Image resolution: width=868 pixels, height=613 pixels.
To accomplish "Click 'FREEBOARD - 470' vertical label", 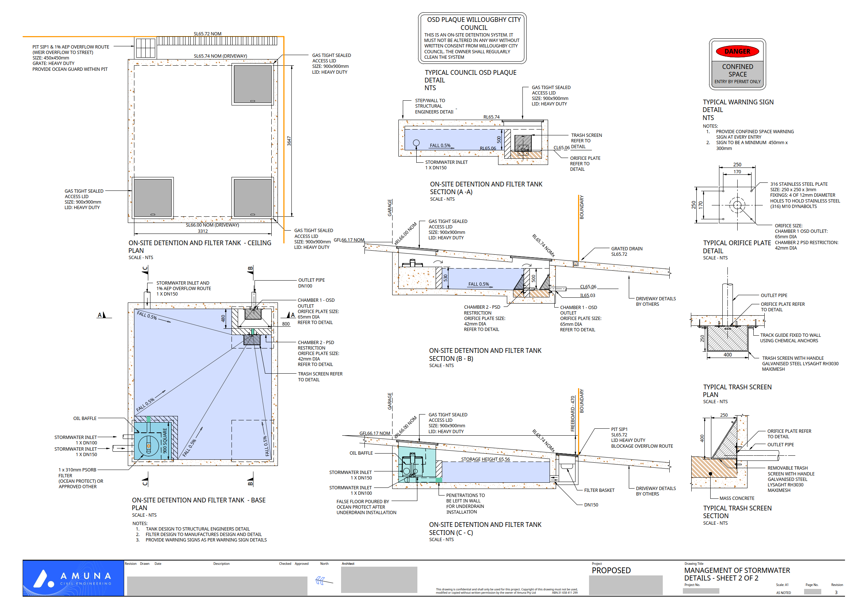I will coord(572,413).
